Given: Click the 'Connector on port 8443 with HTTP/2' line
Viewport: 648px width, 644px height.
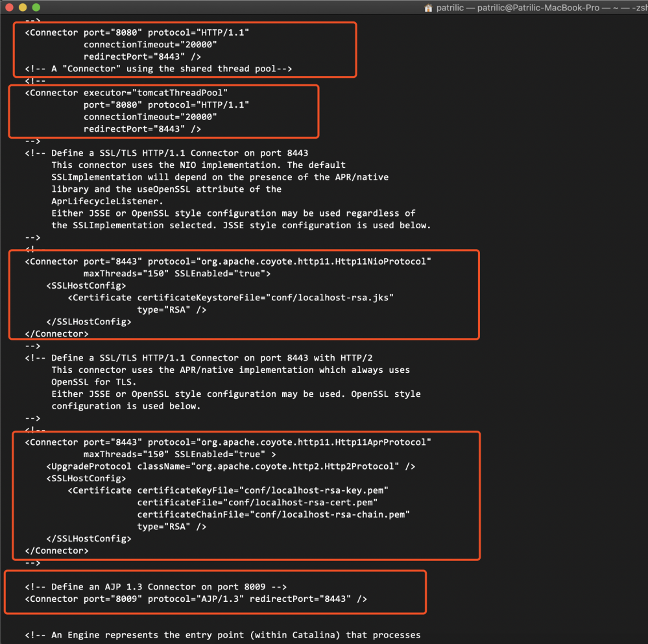Looking at the screenshot, I should 198,358.
